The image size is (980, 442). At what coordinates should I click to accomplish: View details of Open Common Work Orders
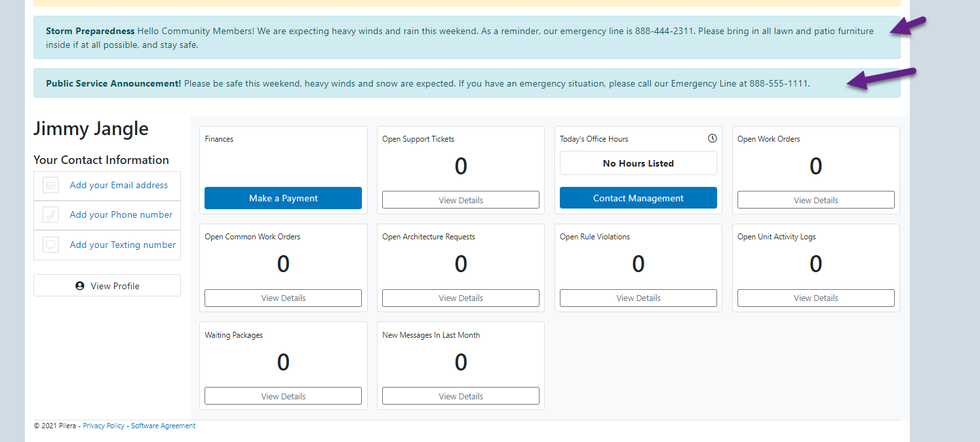(x=283, y=298)
